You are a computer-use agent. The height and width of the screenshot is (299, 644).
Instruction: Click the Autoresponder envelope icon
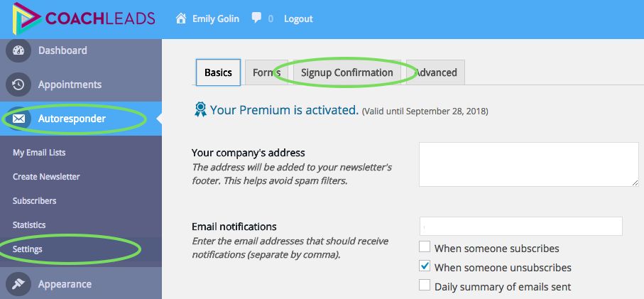coord(18,119)
